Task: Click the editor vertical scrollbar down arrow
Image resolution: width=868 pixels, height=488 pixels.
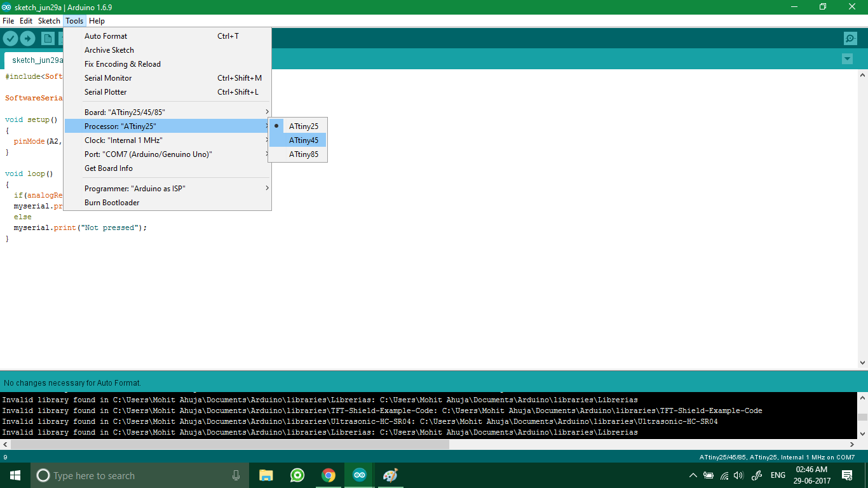Action: [862, 362]
